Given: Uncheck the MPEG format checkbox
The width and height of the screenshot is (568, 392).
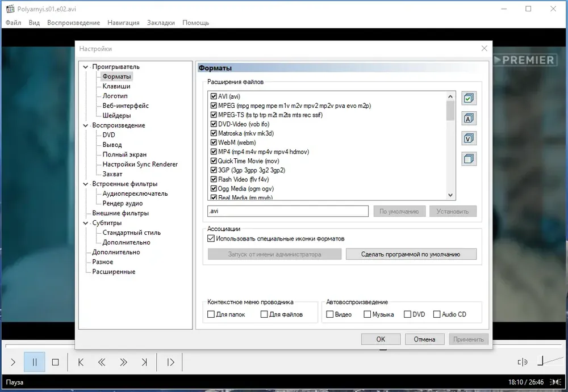Looking at the screenshot, I should (x=214, y=106).
